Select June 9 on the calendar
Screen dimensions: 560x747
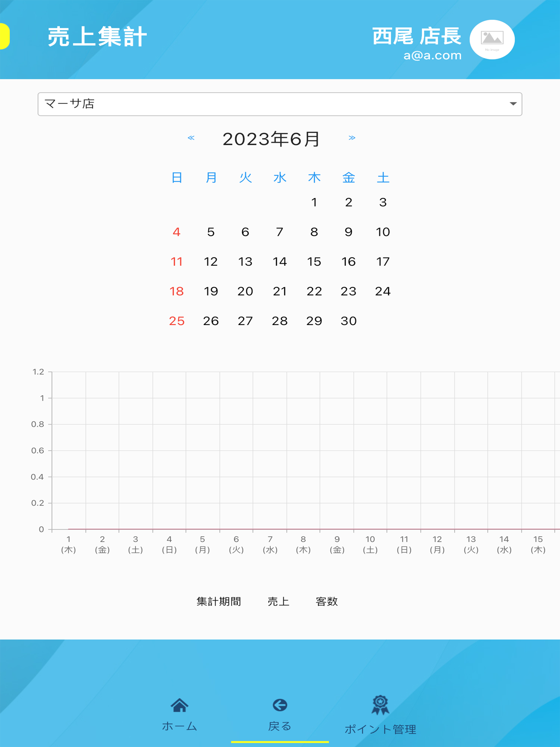[349, 232]
